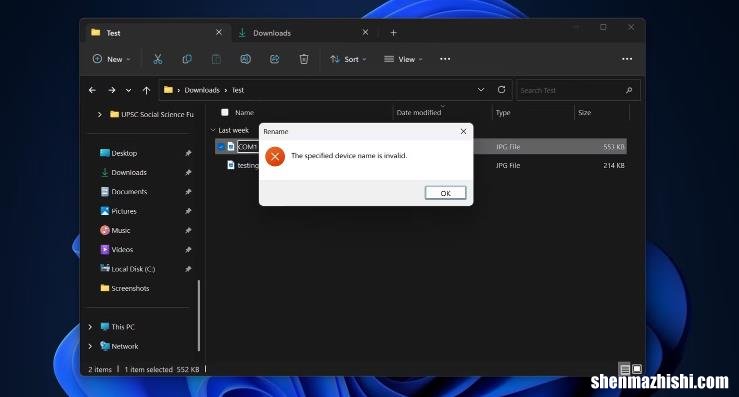The width and height of the screenshot is (739, 397).
Task: Open the Sort dropdown
Action: point(348,59)
